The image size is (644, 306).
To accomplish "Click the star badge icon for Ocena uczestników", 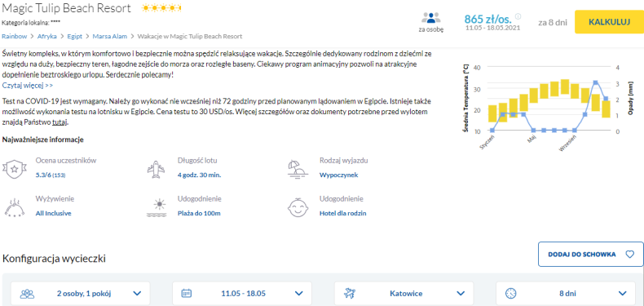I will [15, 168].
